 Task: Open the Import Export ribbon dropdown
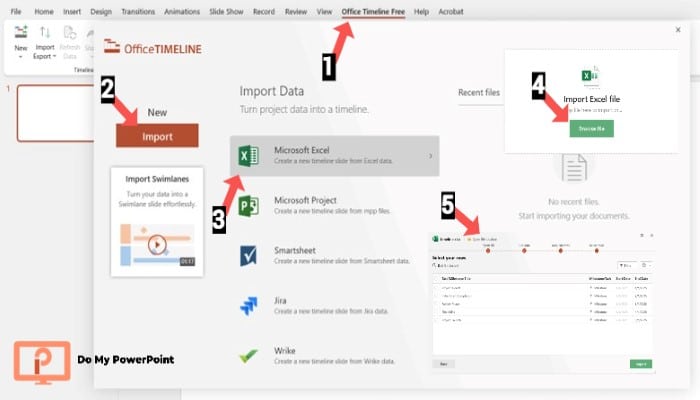point(45,43)
